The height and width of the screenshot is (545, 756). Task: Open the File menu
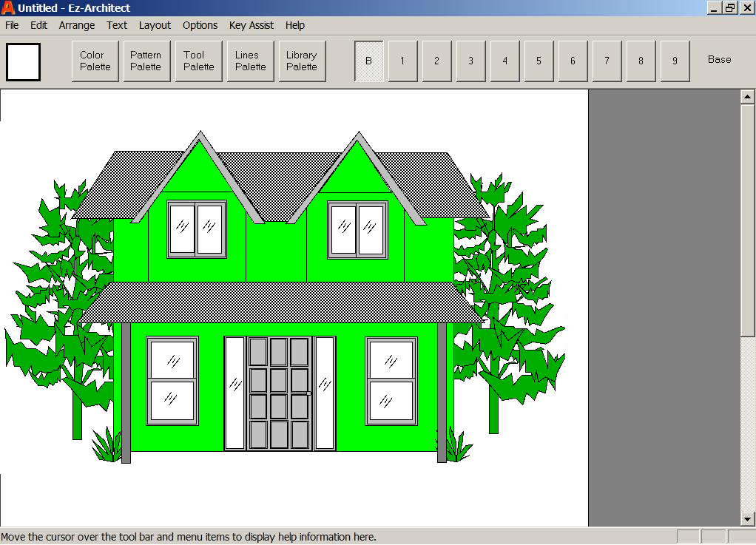click(x=12, y=25)
